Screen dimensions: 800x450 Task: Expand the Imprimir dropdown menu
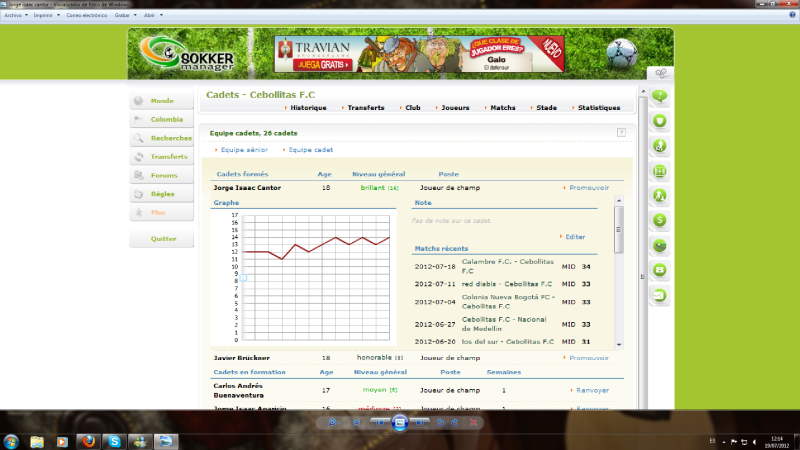click(x=46, y=16)
